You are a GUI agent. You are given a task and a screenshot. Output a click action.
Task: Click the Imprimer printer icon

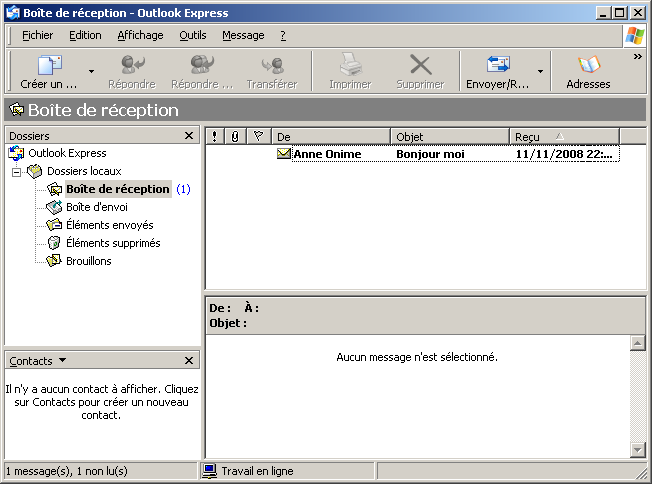(351, 64)
